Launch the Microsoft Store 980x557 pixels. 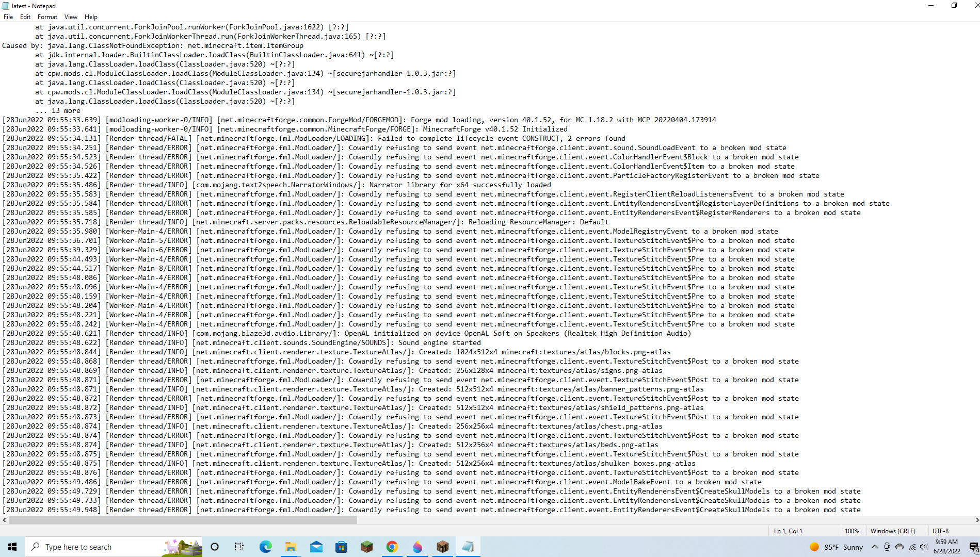point(342,547)
